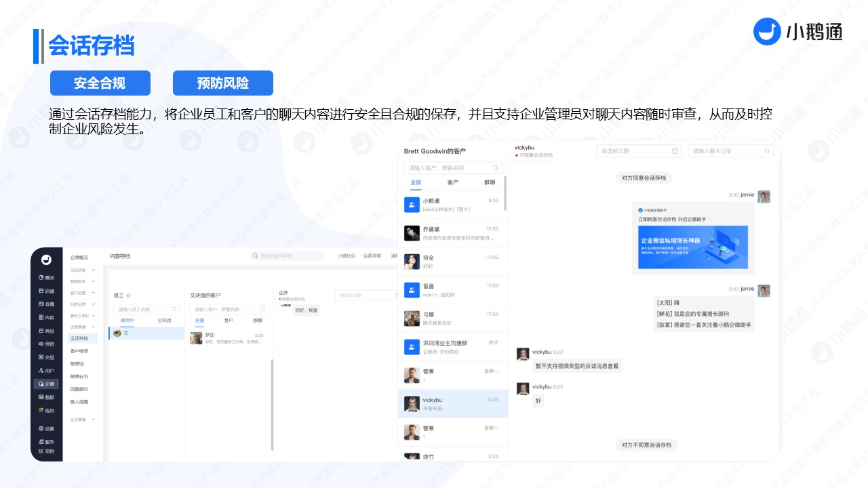Open the 服务 service item in sidebar
868x488 pixels.
tap(47, 442)
